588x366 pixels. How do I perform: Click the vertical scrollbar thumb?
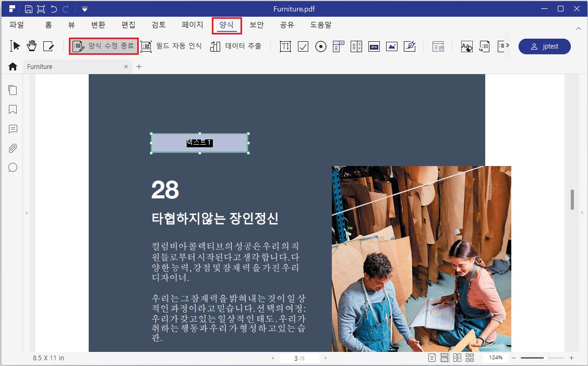coord(572,199)
